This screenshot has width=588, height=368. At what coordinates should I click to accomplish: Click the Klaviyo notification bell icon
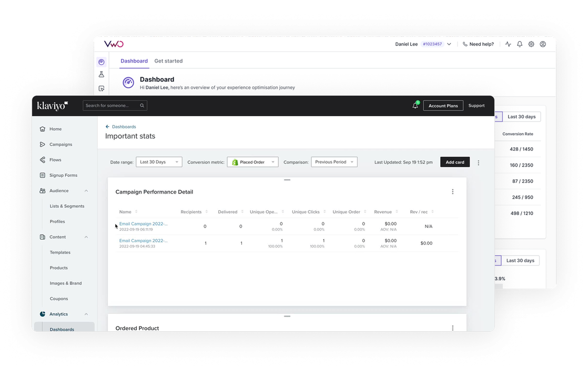click(x=415, y=106)
